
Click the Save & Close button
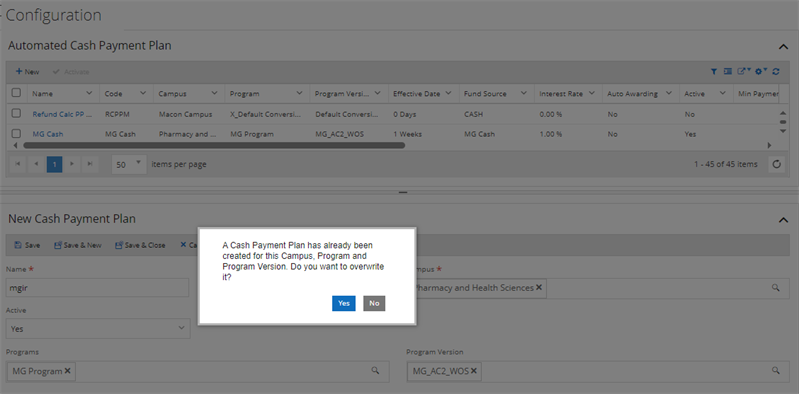pyautogui.click(x=141, y=245)
